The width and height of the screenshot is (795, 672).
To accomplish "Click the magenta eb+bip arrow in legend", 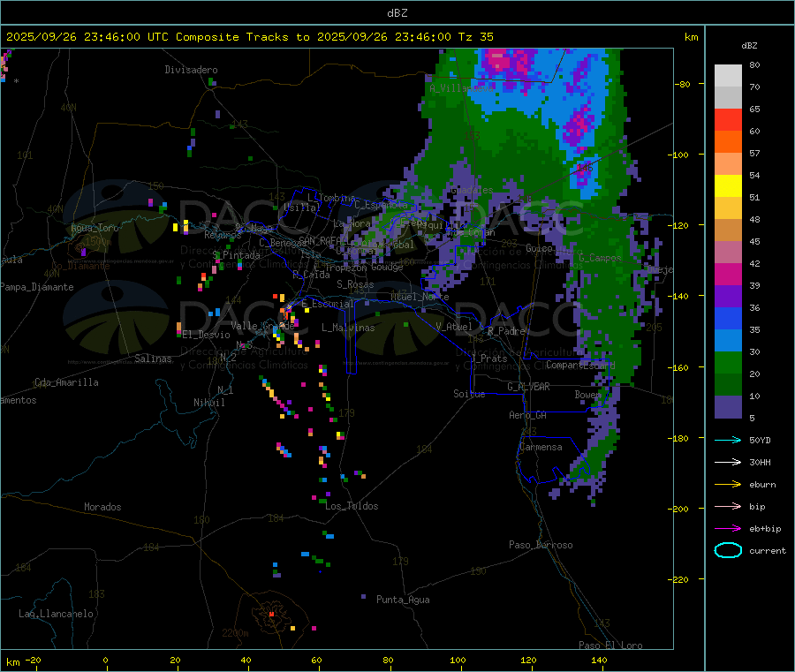I will click(x=728, y=529).
